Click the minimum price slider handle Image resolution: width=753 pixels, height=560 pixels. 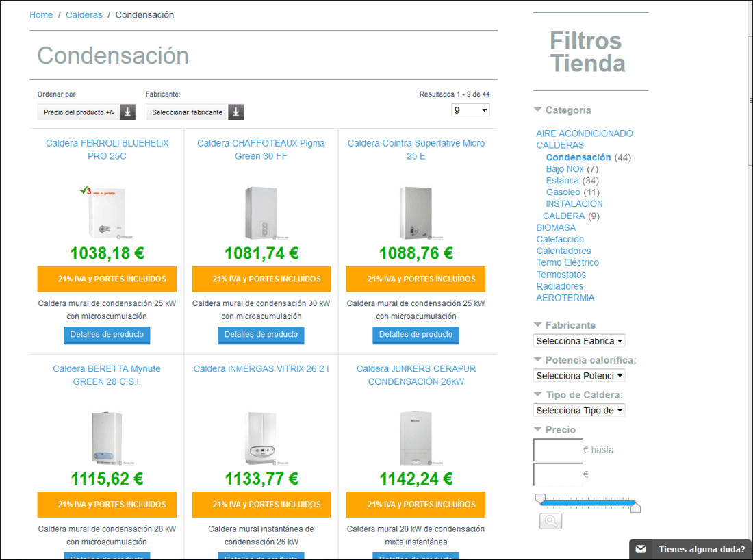[x=540, y=498]
